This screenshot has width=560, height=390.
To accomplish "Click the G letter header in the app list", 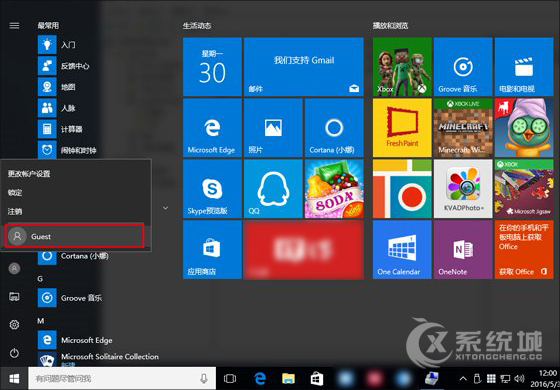I will 40,279.
